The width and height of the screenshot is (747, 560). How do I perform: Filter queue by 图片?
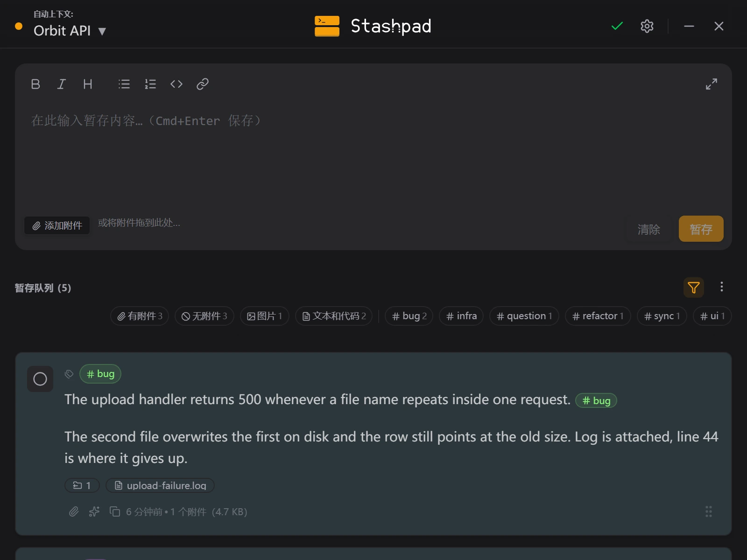pyautogui.click(x=265, y=316)
